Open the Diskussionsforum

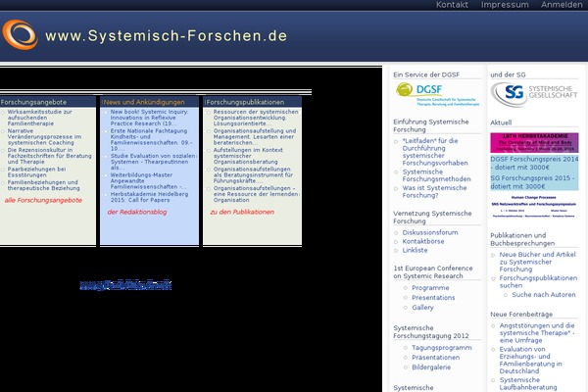tap(430, 232)
